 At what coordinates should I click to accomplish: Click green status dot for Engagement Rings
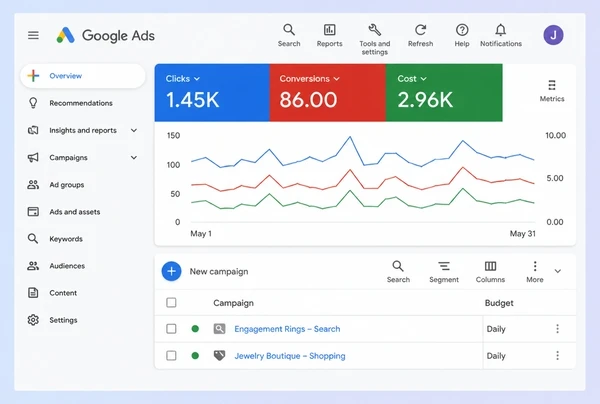(195, 329)
